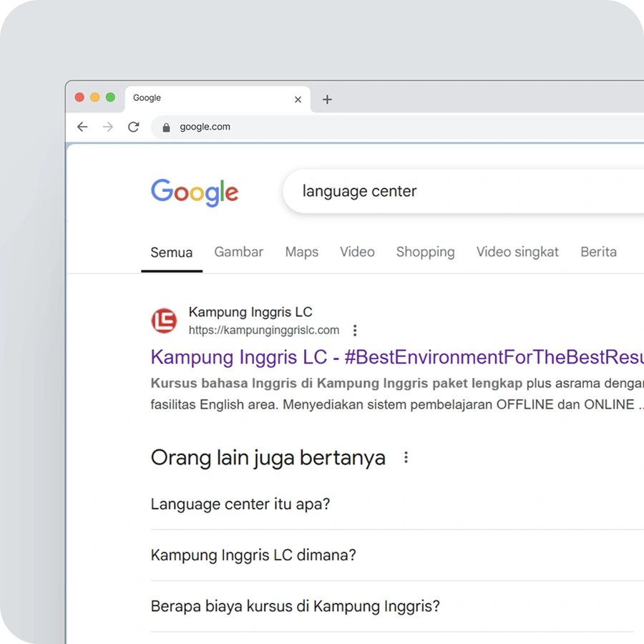Image resolution: width=644 pixels, height=644 pixels.
Task: Open the Video singkat tab
Action: (x=517, y=252)
